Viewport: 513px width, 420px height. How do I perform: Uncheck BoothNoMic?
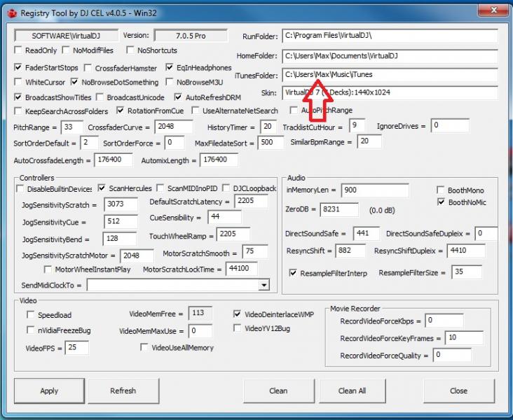(441, 202)
